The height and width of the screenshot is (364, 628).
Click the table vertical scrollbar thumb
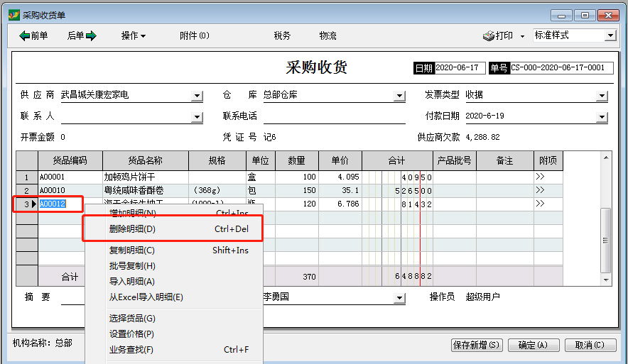[x=606, y=240]
